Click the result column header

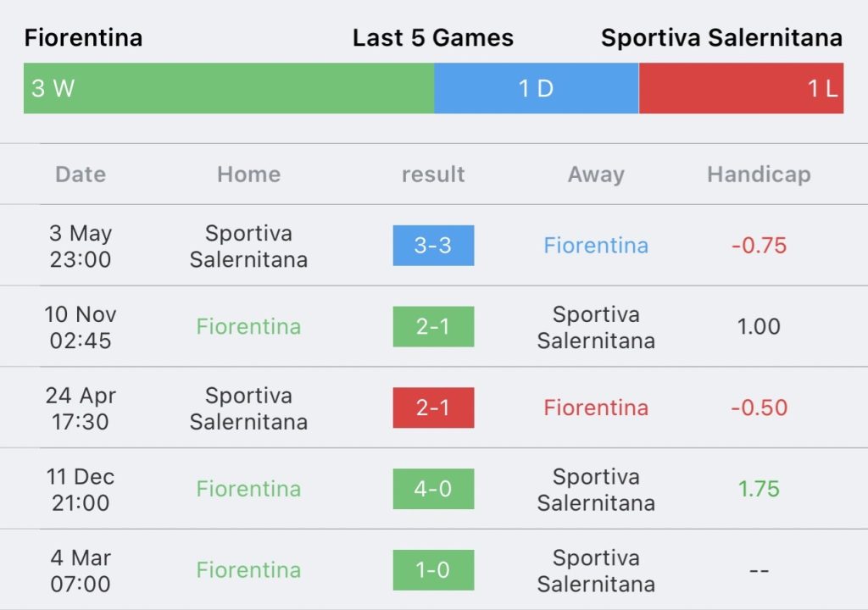(x=433, y=175)
